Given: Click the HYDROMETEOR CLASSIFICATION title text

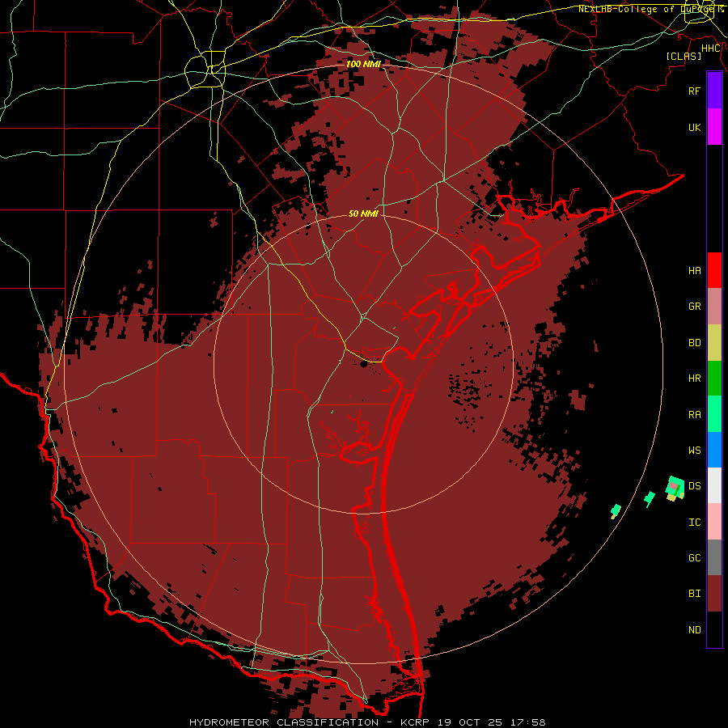Looking at the screenshot, I should [x=284, y=722].
